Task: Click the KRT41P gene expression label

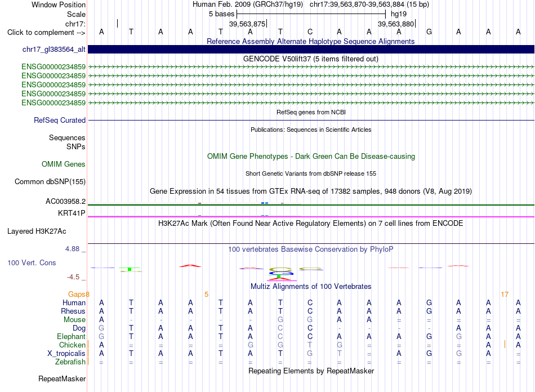Action: click(x=72, y=213)
